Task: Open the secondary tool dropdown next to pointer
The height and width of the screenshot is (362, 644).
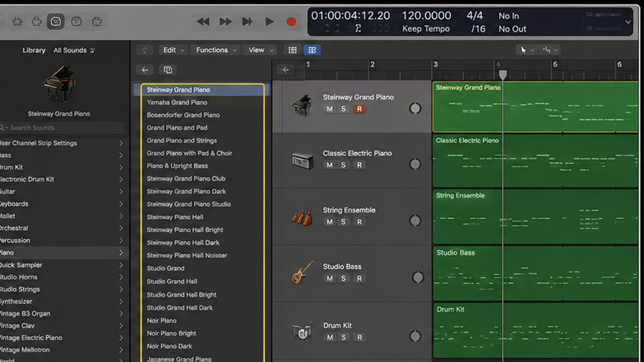Action: pos(550,50)
